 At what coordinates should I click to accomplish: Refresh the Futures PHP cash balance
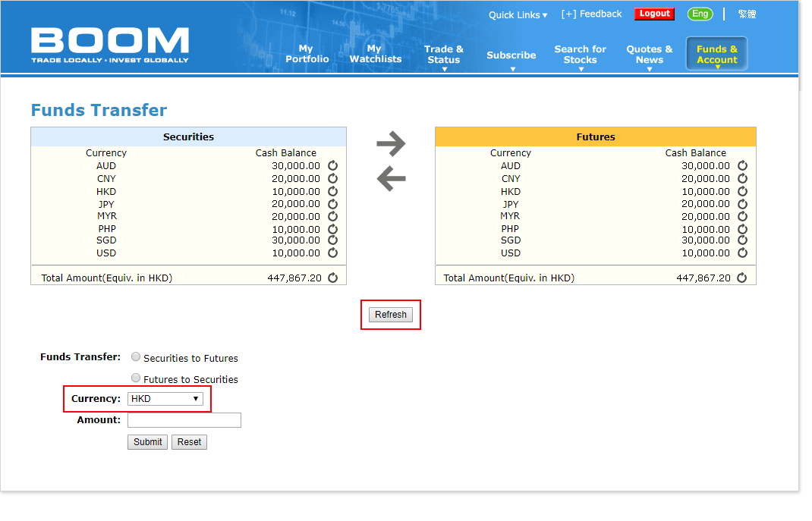pos(743,229)
